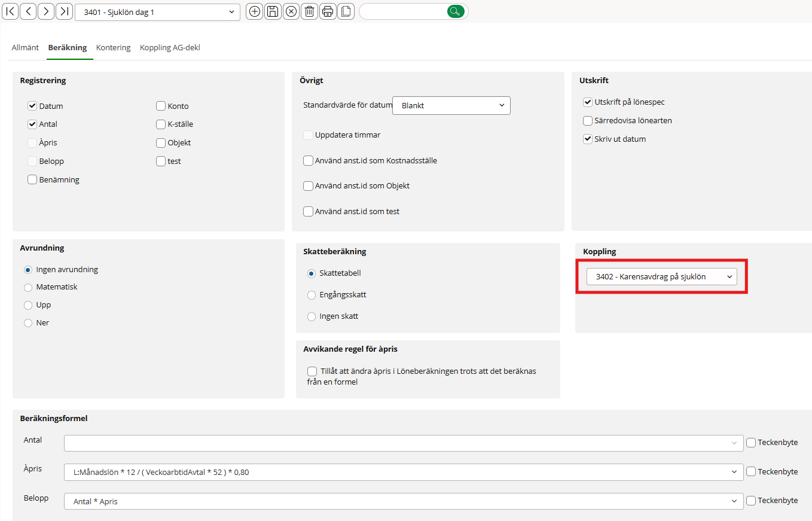The width and height of the screenshot is (812, 521).
Task: Go to the first record
Action: click(11, 11)
